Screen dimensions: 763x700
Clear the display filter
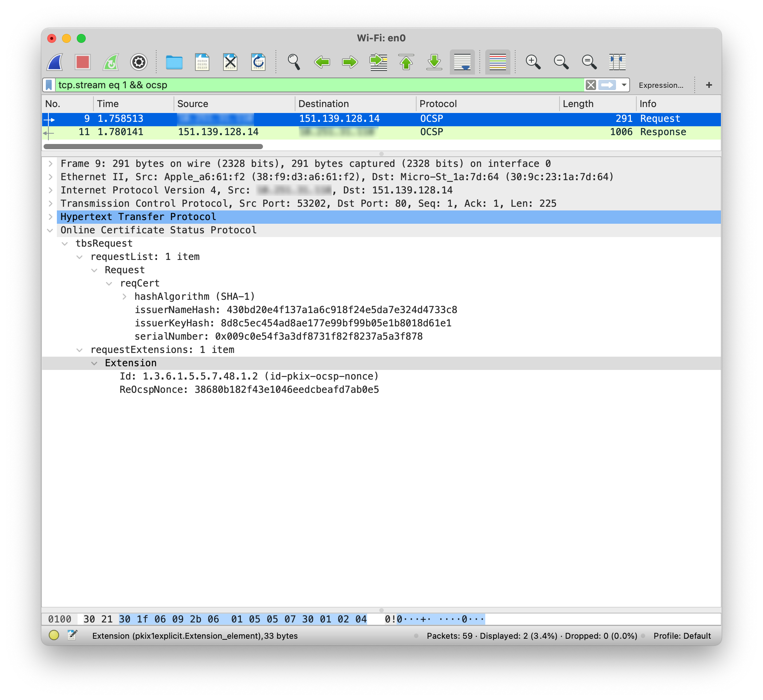591,85
